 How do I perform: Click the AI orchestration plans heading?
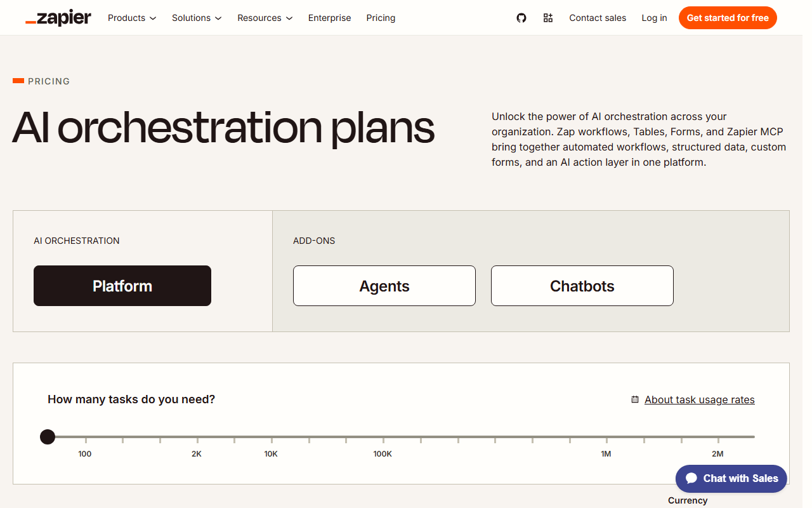223,128
